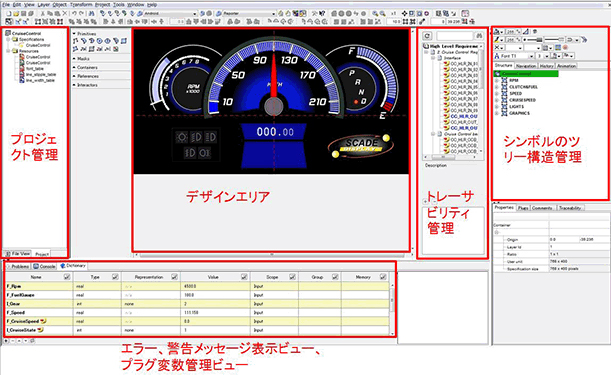Screen dimensions: 611x375
Task: Click the double-arrow icon at end of line style row
Action: (x=584, y=39)
